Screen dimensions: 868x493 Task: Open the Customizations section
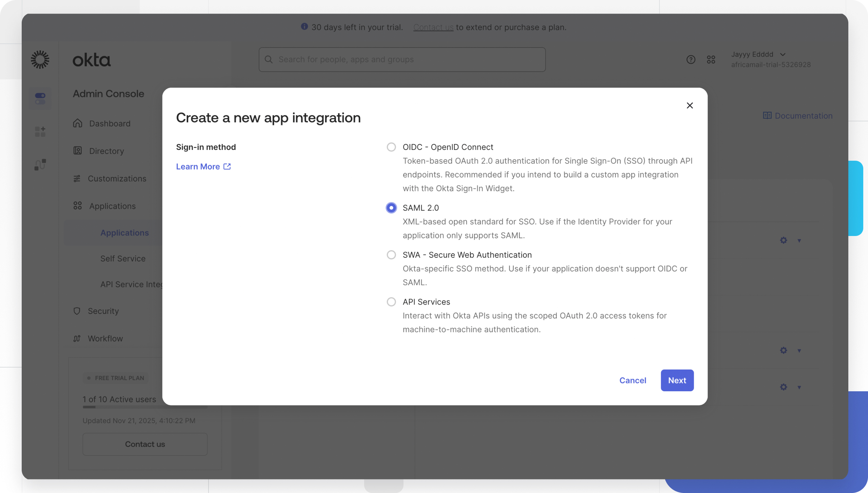[x=117, y=179]
